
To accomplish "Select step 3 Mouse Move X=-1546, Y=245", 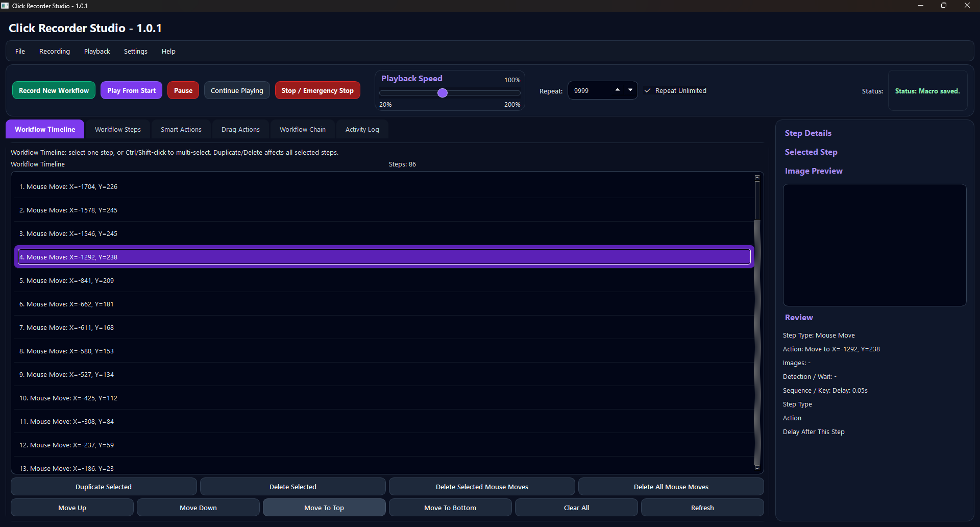I will 384,233.
